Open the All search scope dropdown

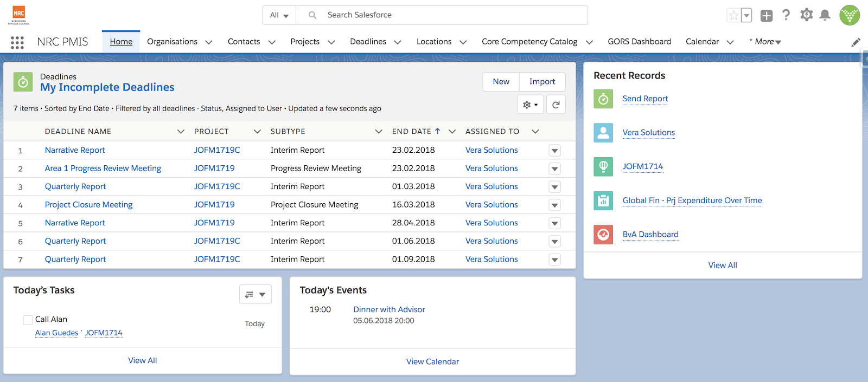click(x=279, y=15)
